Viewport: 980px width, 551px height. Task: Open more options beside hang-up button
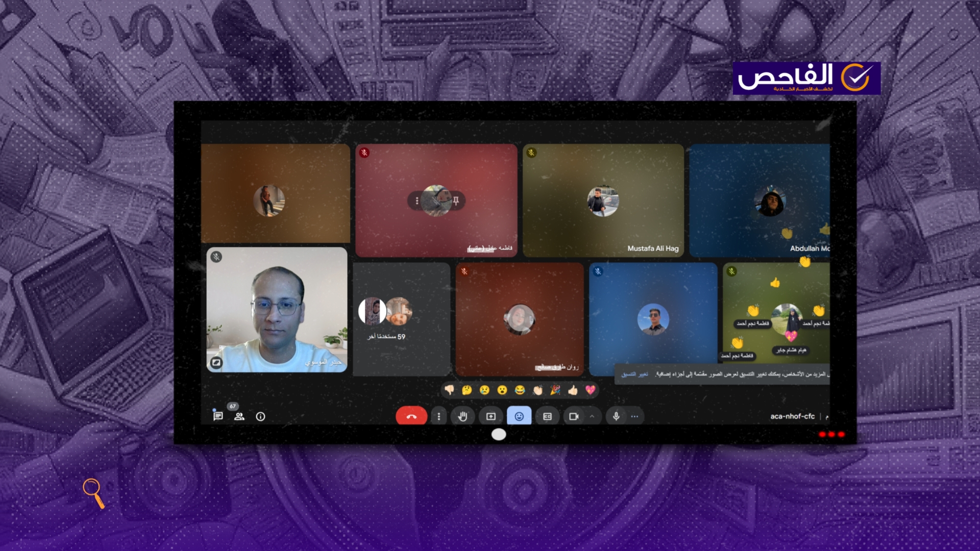[439, 416]
